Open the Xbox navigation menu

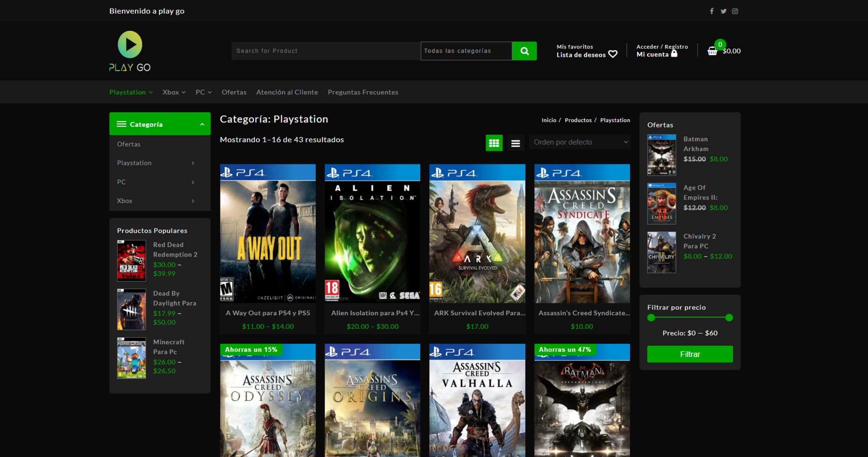(x=174, y=92)
